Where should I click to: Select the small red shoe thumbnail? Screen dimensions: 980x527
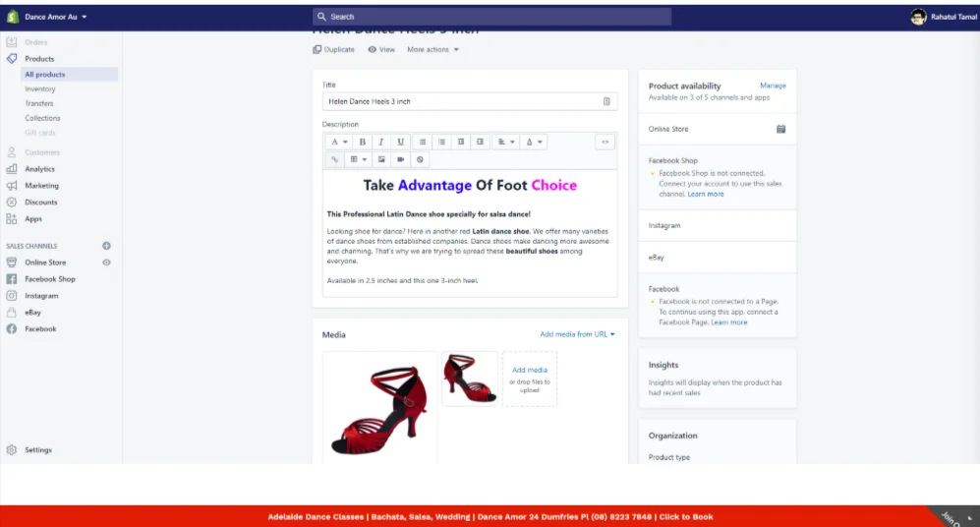click(470, 379)
